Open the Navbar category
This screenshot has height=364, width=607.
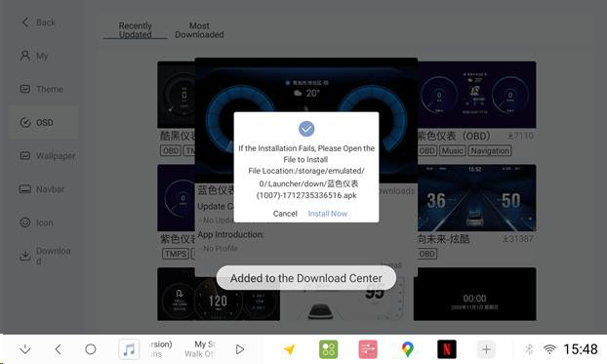pyautogui.click(x=43, y=189)
